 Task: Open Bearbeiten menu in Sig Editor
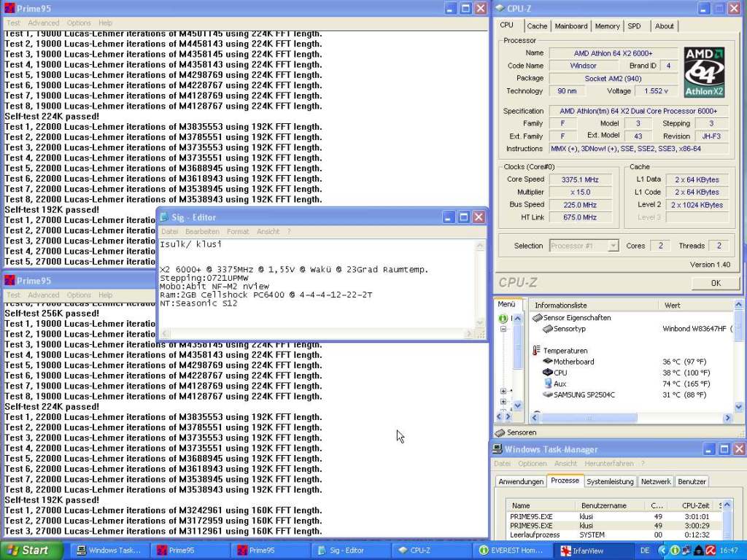(x=203, y=231)
